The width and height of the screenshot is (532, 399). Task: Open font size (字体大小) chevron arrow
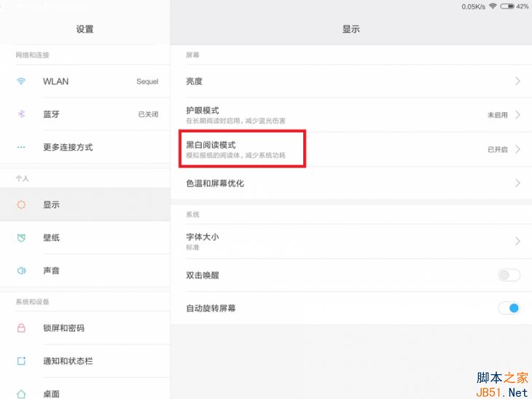point(517,241)
